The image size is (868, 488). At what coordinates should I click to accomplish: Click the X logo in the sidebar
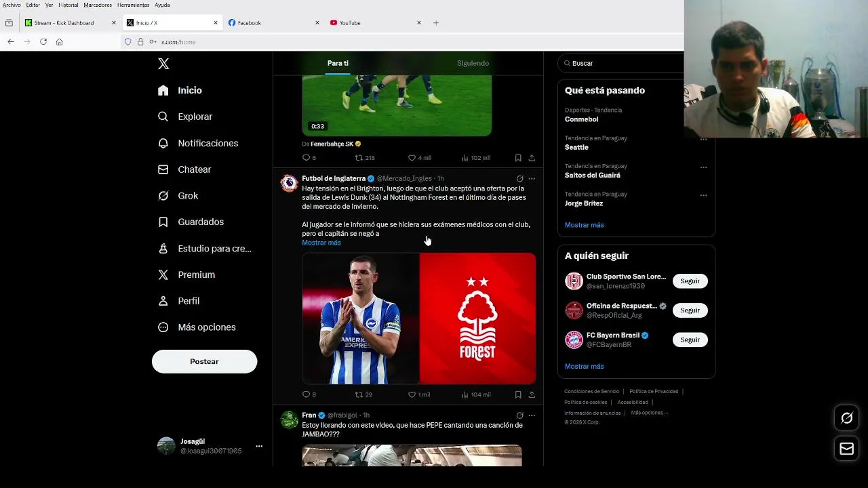pos(163,64)
